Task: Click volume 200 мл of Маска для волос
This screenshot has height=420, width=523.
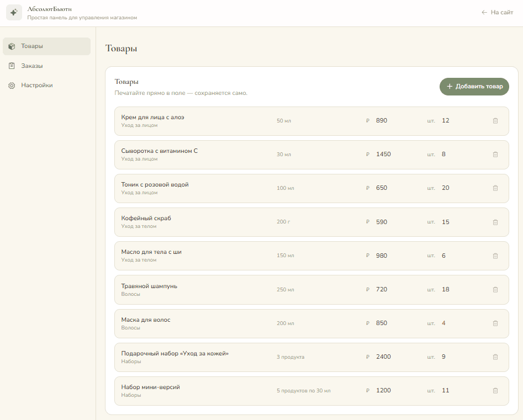Action: [285, 323]
